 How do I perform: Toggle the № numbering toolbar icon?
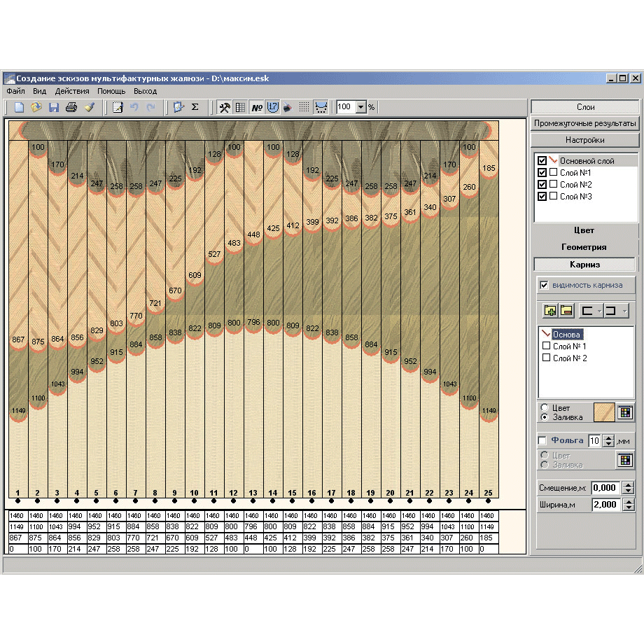257,108
